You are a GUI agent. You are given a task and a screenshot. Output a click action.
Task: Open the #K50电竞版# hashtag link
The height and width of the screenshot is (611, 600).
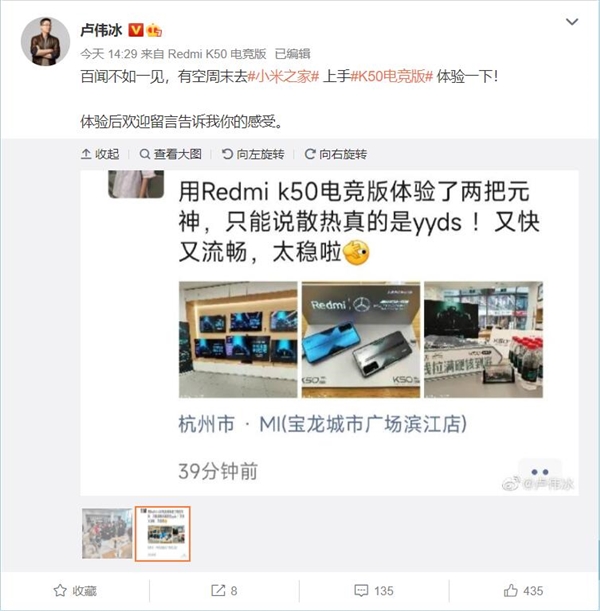click(392, 76)
